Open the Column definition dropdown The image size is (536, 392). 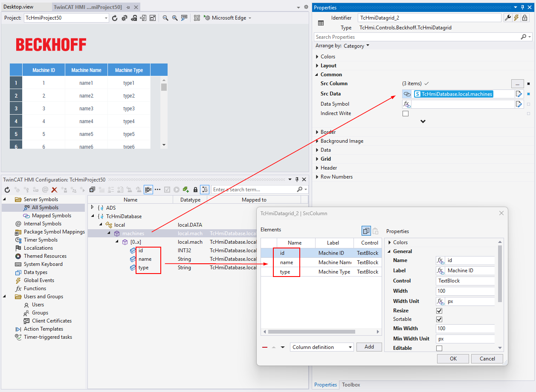(x=322, y=347)
